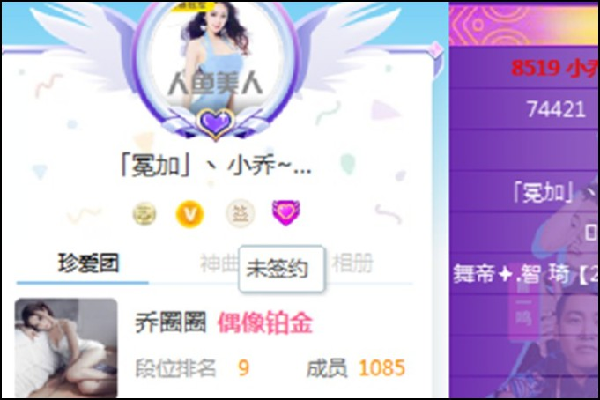Click the 8519 小乔 room title
600x400 pixels.
555,68
